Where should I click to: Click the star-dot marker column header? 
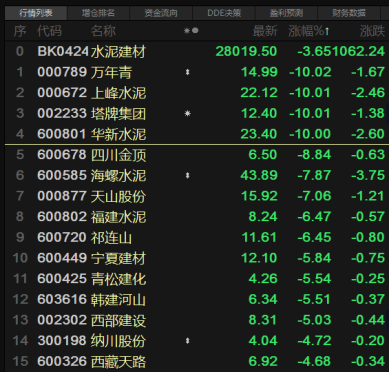click(191, 31)
